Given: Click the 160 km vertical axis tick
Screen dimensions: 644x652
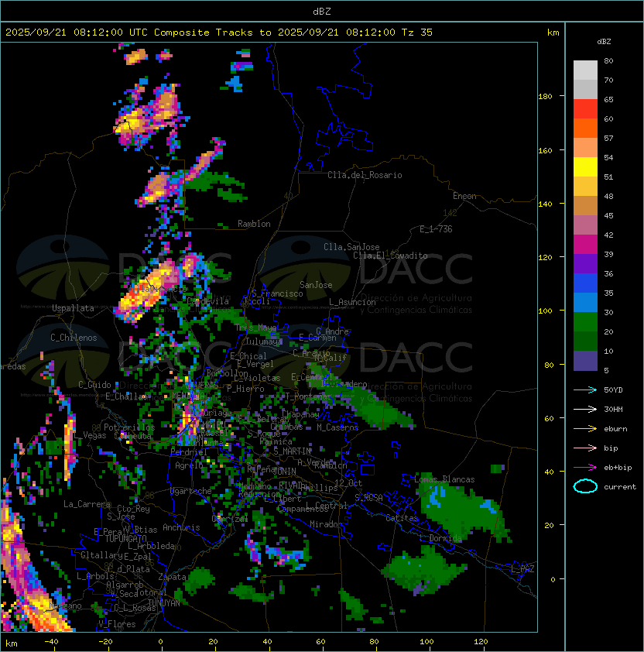Looking at the screenshot, I should [545, 150].
